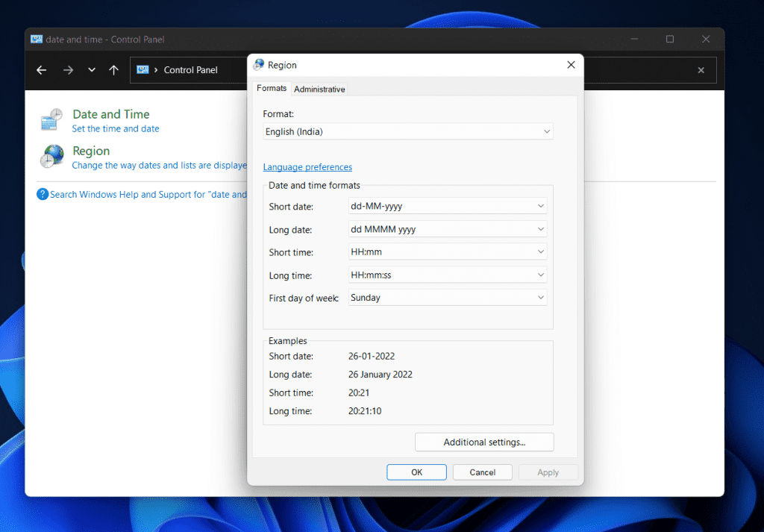
Task: Click the Region globe icon in Control Panel
Action: coord(51,156)
